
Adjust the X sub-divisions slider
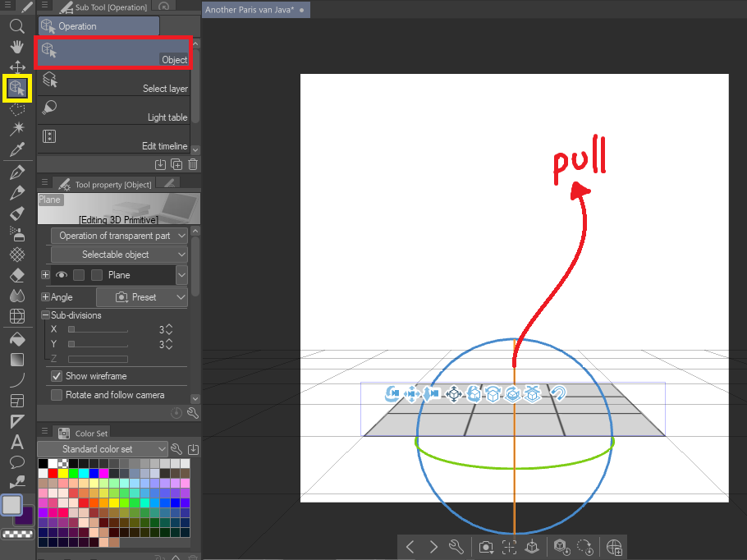coord(99,329)
